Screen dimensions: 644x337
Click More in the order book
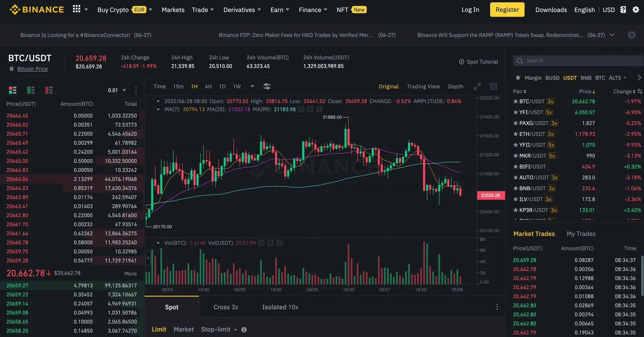pos(130,273)
